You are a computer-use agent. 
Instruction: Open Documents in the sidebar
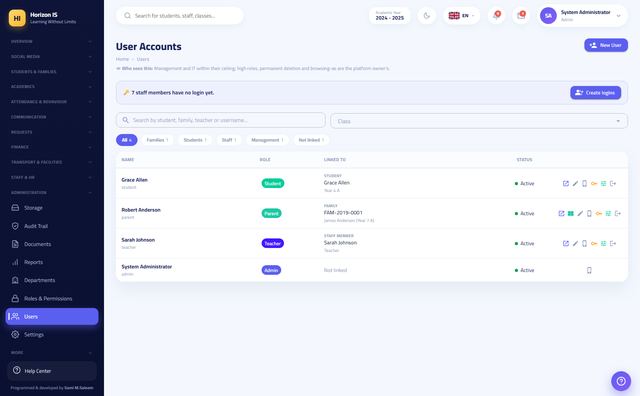pos(51,244)
